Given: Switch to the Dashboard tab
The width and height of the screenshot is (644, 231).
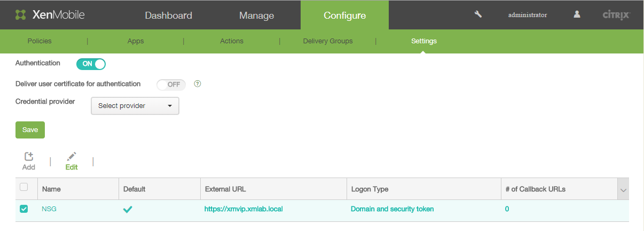Looking at the screenshot, I should click(168, 15).
